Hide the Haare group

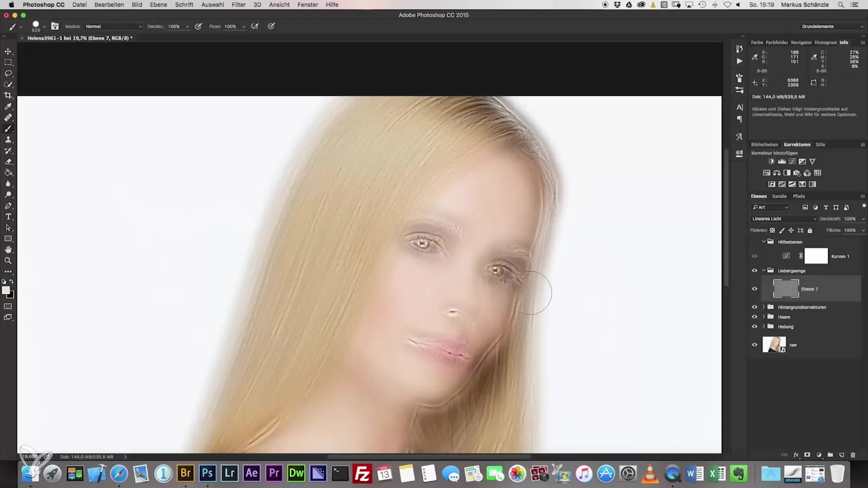[x=755, y=317]
